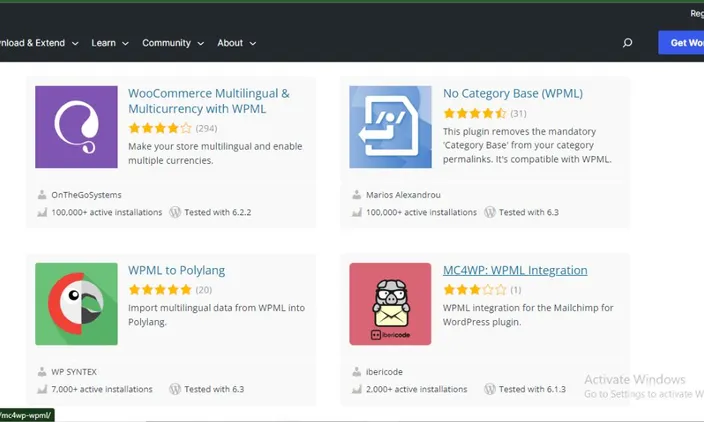Click the star rating of WooCommerce Multilingual

point(160,128)
